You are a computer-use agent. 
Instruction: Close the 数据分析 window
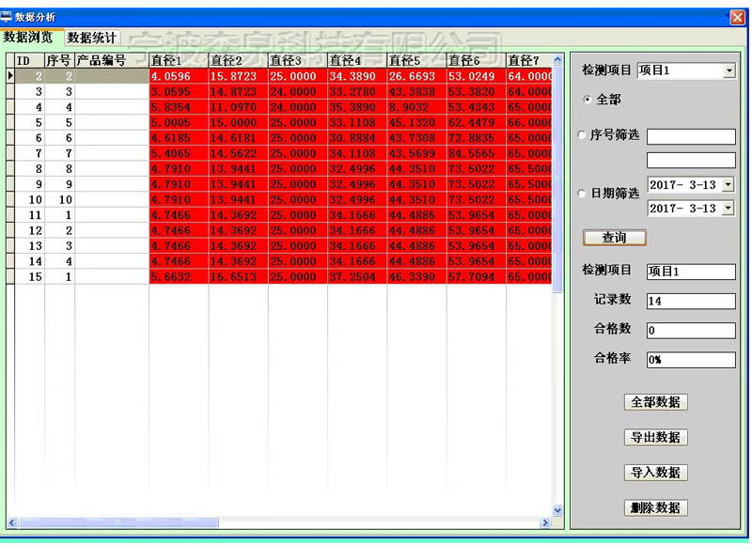point(737,17)
